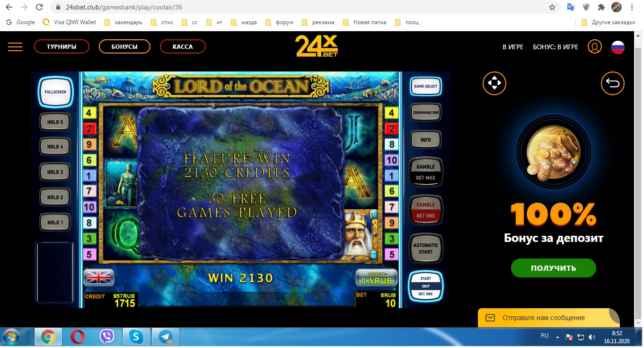Open Viber from the taskbar
The width and height of the screenshot is (644, 348).
pos(107,337)
